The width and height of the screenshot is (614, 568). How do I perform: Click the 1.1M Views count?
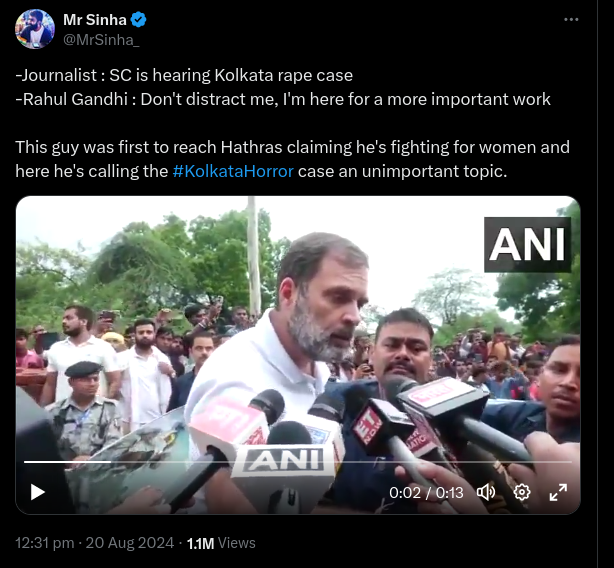(222, 543)
